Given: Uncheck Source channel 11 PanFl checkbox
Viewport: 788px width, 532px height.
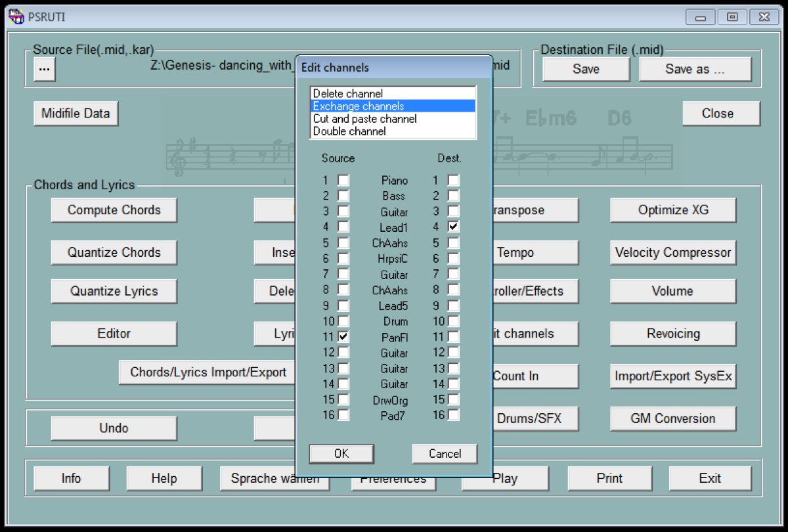Looking at the screenshot, I should (x=343, y=336).
